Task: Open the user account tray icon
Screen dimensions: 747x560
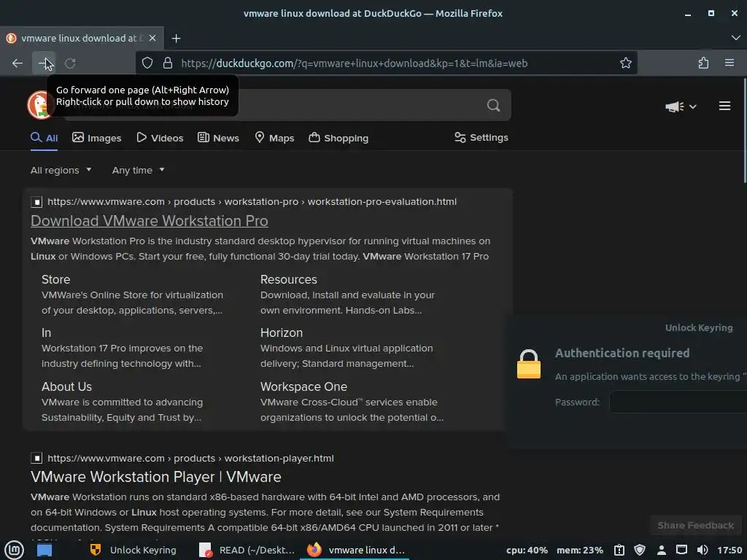Action: (x=661, y=550)
